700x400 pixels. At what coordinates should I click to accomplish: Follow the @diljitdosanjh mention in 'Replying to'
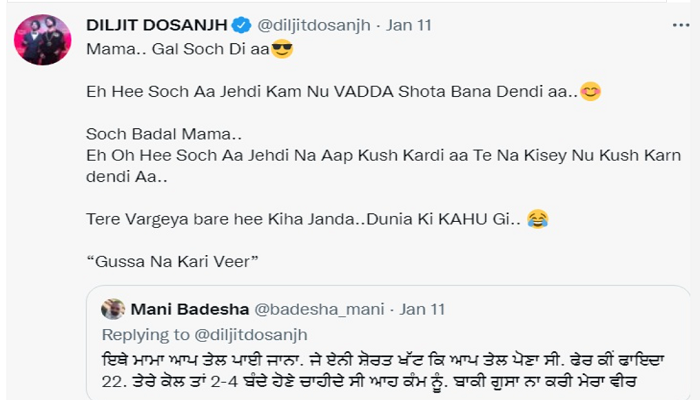(250, 334)
